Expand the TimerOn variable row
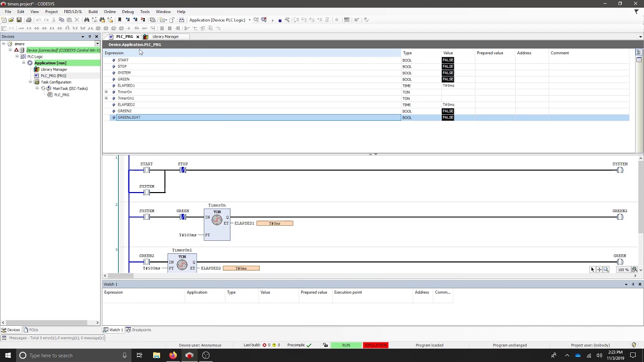The width and height of the screenshot is (644, 362). point(106,92)
